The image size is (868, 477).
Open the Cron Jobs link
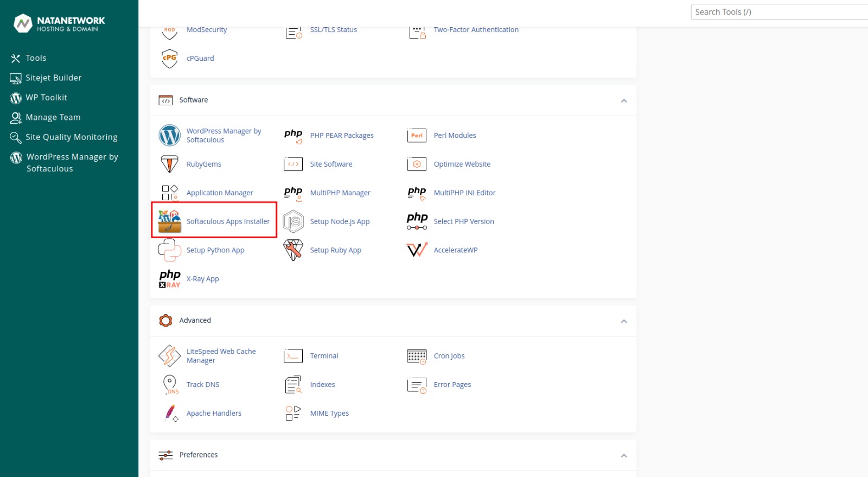449,356
